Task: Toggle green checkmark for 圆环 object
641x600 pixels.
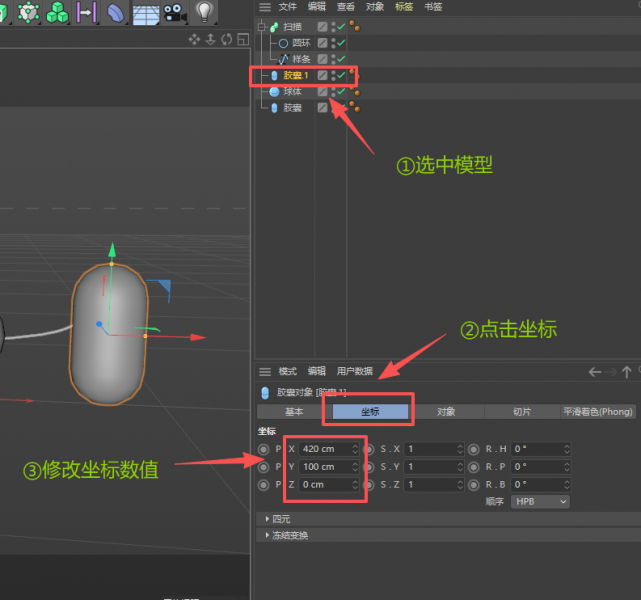Action: click(341, 43)
